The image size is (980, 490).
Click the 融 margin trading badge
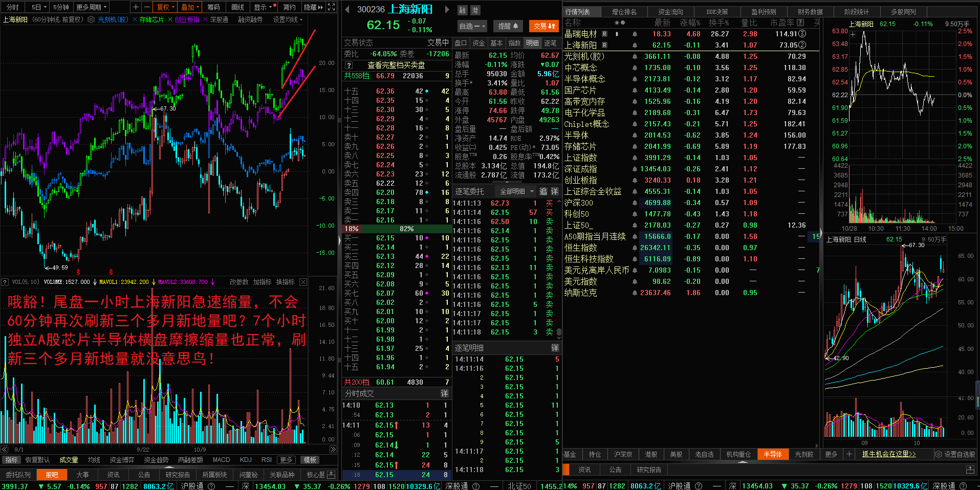[463, 10]
